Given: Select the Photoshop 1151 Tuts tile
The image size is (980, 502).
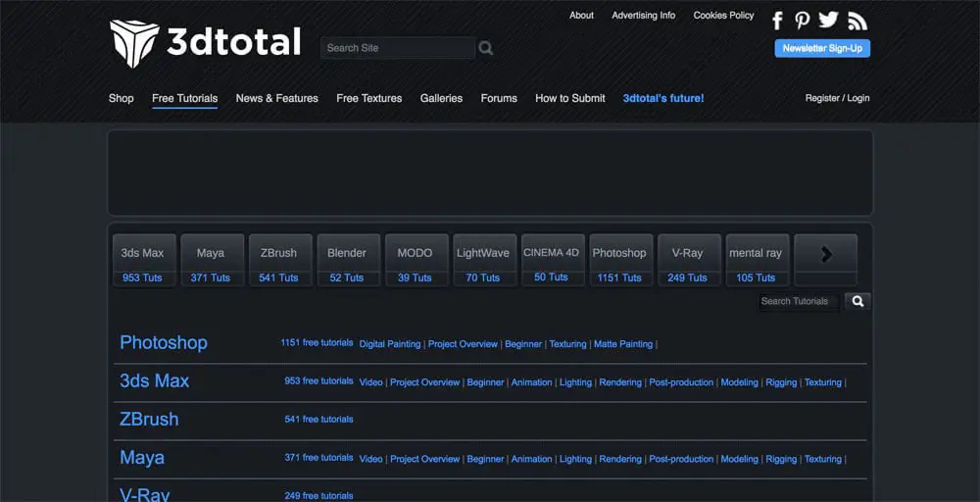Looking at the screenshot, I should coord(621,260).
